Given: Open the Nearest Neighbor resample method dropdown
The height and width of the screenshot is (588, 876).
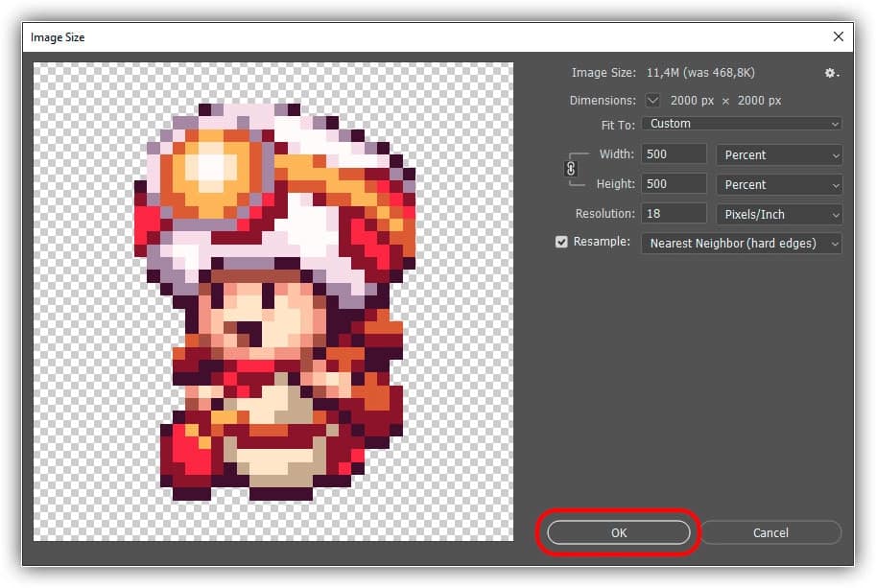Looking at the screenshot, I should pyautogui.click(x=742, y=244).
